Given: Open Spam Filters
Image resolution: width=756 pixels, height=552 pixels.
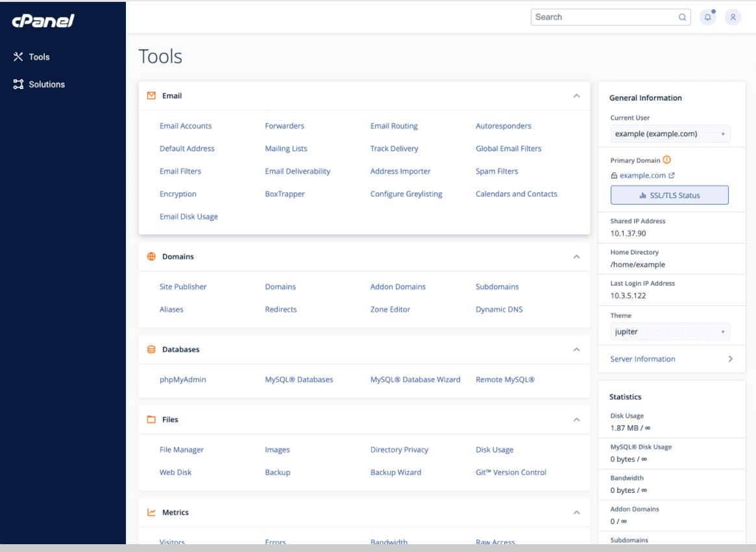Looking at the screenshot, I should (496, 171).
